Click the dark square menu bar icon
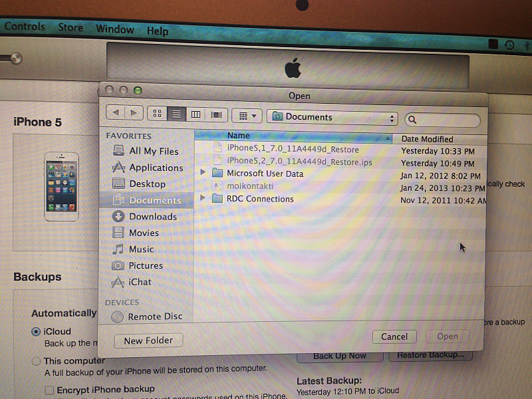This screenshot has width=532, height=399. coord(493,44)
